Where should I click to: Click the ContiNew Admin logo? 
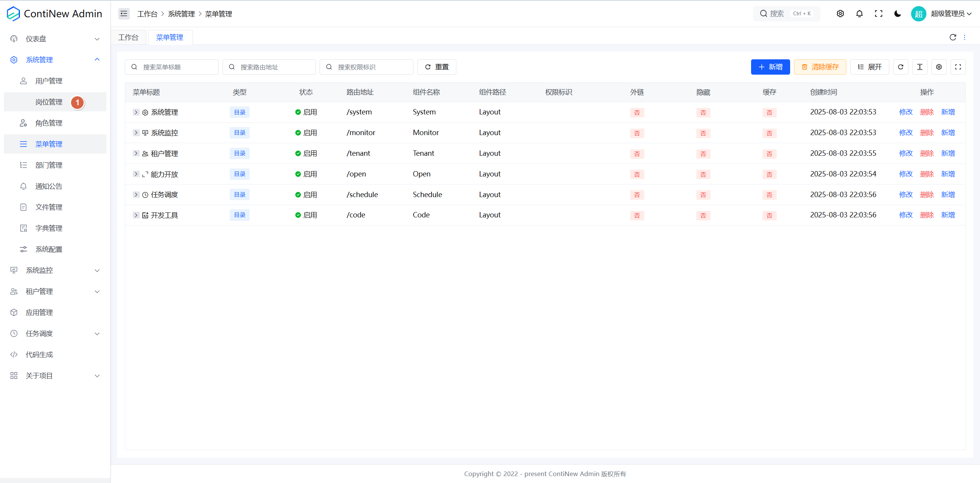(x=54, y=14)
